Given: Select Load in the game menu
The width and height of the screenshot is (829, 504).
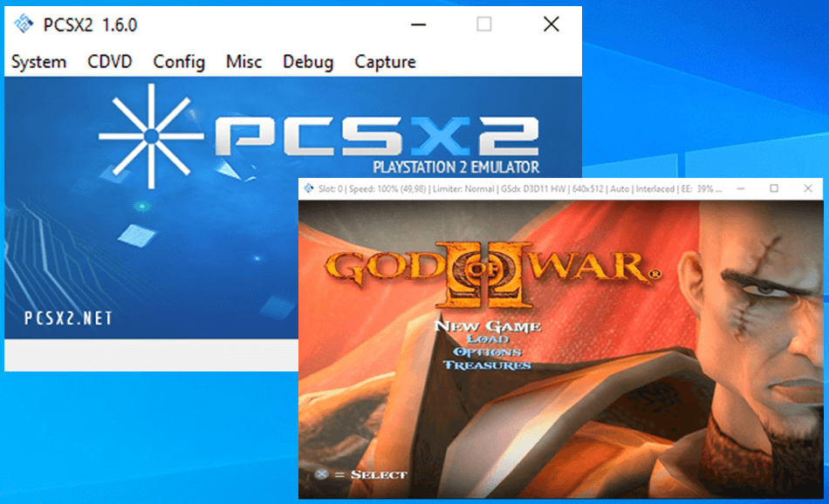Looking at the screenshot, I should (x=488, y=339).
